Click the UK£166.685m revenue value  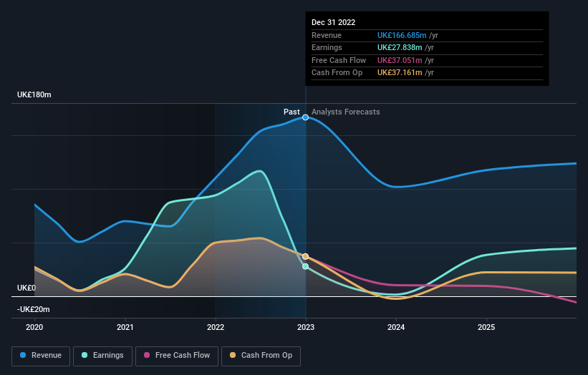pyautogui.click(x=402, y=35)
